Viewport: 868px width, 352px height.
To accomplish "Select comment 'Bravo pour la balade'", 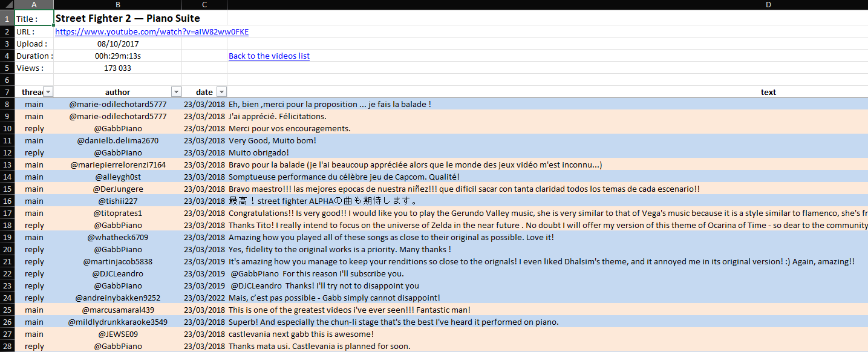I will (547, 165).
